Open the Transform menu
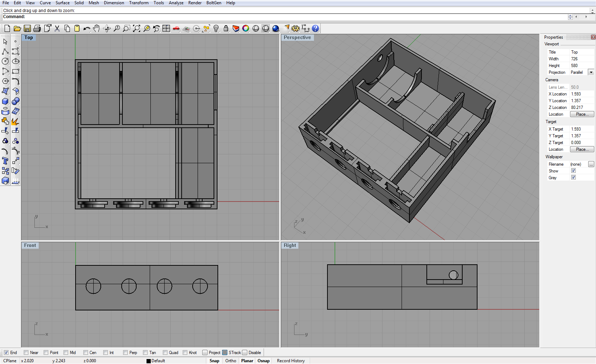This screenshot has height=364, width=596. coord(139,3)
